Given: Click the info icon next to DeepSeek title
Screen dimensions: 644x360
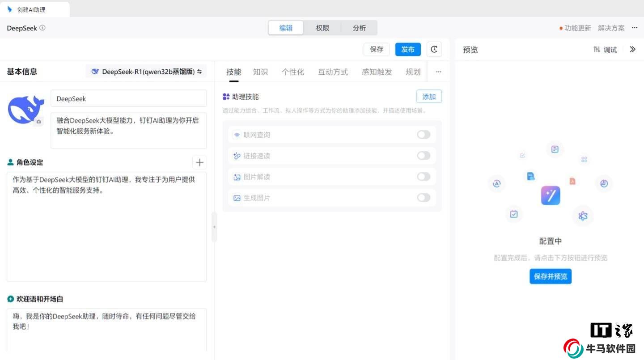Looking at the screenshot, I should point(42,28).
